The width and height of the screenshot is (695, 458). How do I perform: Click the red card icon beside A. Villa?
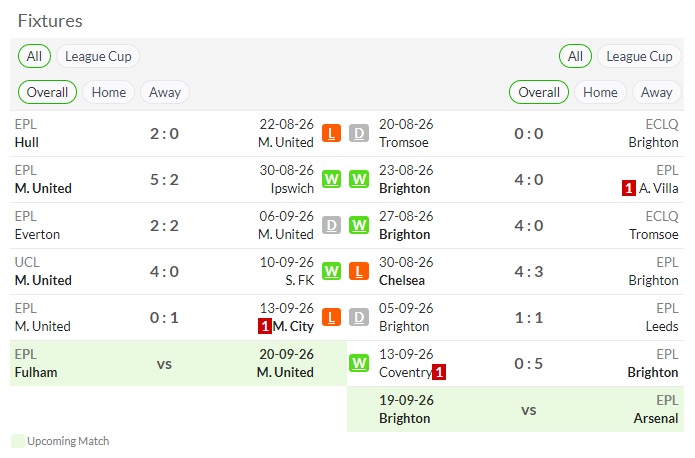[x=629, y=188]
